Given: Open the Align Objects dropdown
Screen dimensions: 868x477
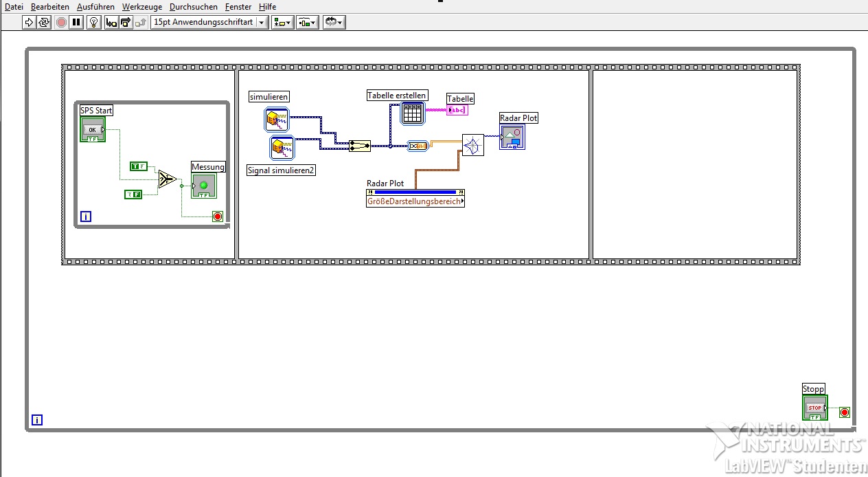Looking at the screenshot, I should point(282,22).
